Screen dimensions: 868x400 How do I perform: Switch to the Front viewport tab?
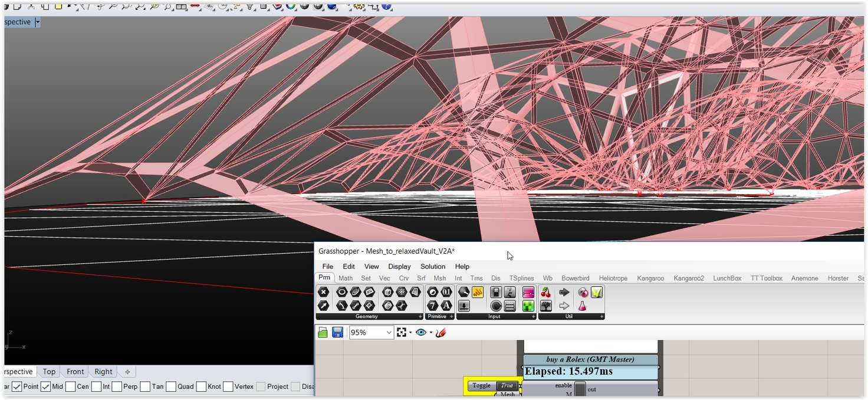[x=75, y=372]
